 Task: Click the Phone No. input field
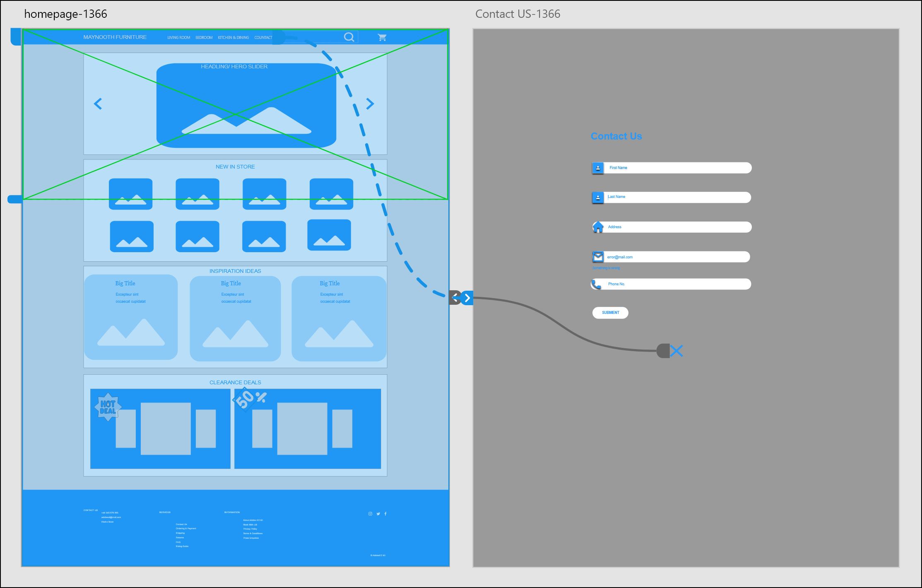point(677,284)
